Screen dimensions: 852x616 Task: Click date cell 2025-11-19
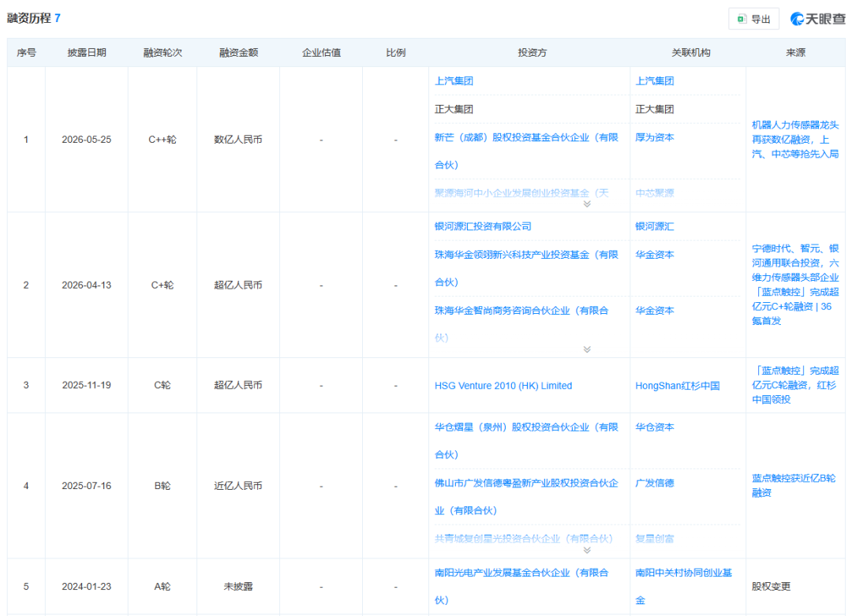pos(87,385)
